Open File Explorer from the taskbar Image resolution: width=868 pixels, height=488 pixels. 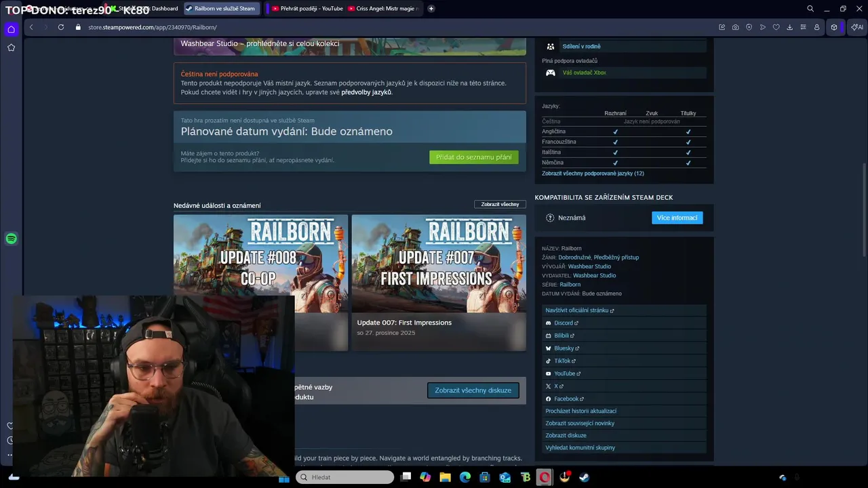point(445,477)
